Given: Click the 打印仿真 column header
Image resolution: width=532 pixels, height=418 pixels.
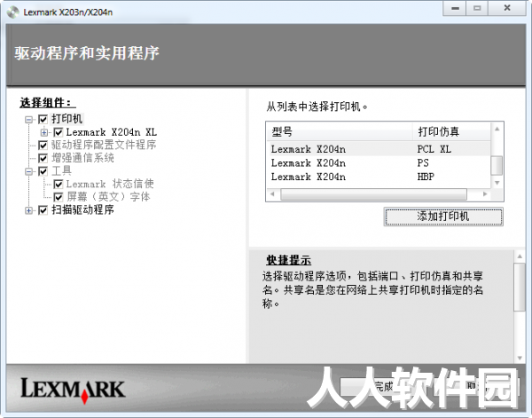Looking at the screenshot, I should (451, 131).
